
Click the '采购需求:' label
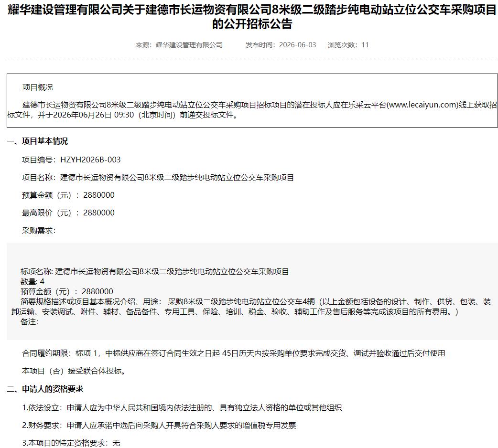[x=39, y=231]
